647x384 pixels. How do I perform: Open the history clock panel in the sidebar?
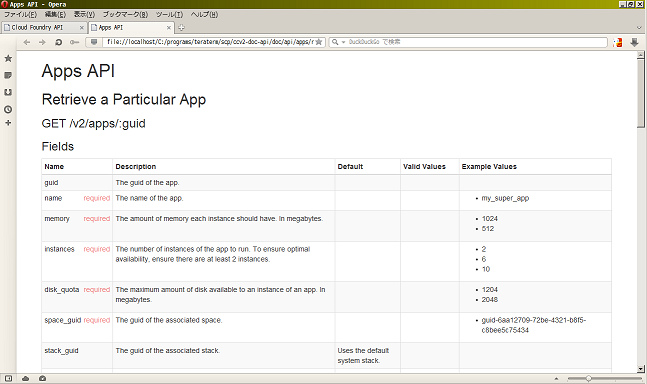pyautogui.click(x=8, y=109)
